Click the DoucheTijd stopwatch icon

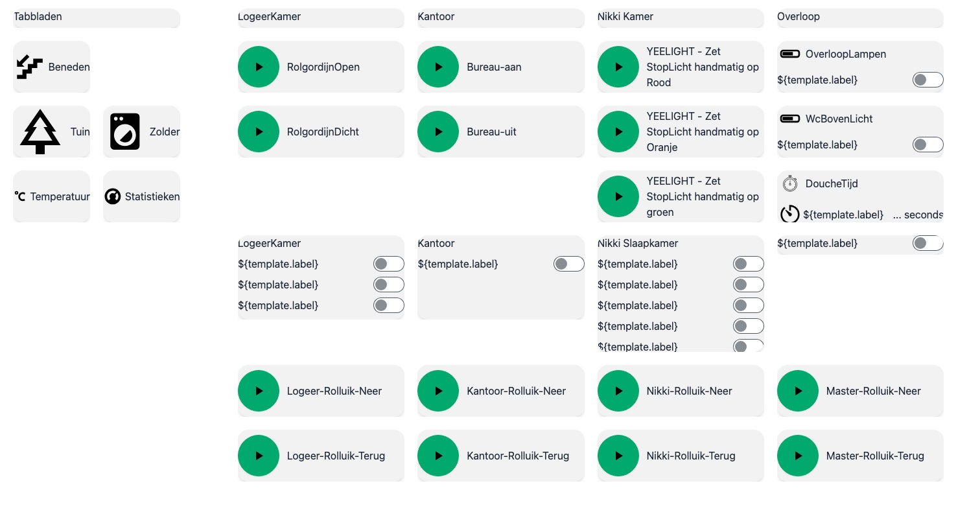tap(790, 183)
